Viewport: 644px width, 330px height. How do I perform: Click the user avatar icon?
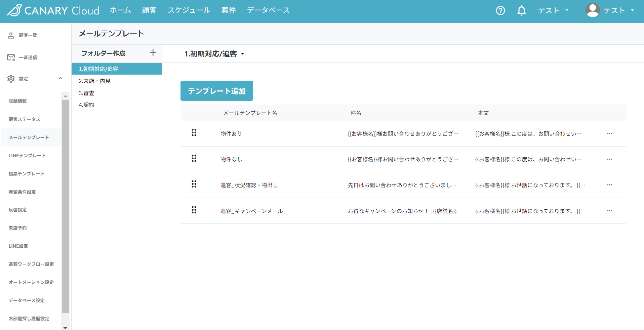593,10
